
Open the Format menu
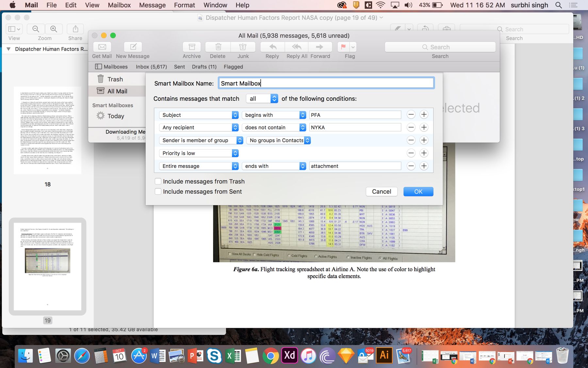pos(184,5)
